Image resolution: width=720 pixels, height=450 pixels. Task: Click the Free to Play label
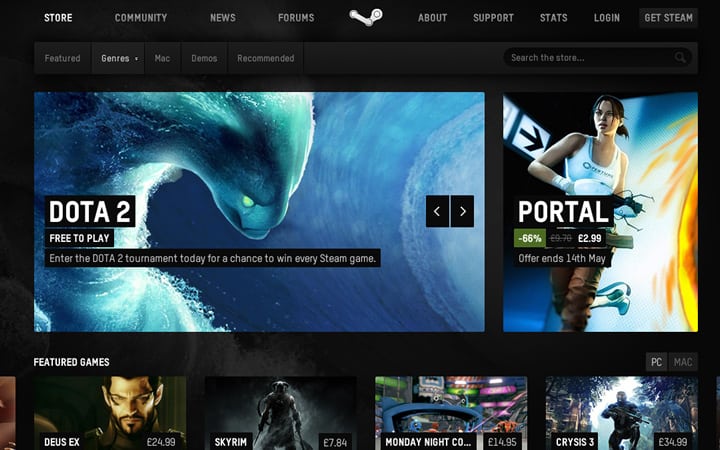[79, 238]
